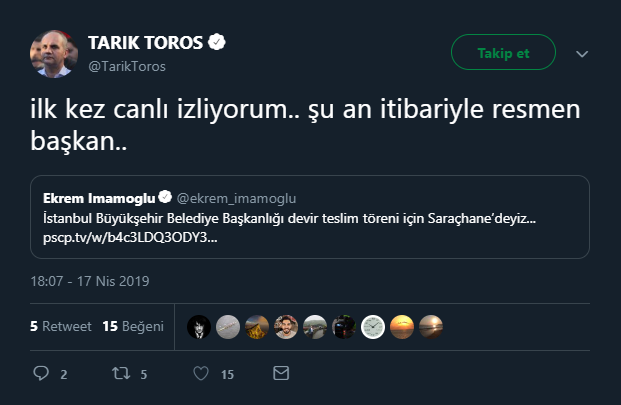Click Ekrem Imamoglu verified badge
The height and width of the screenshot is (405, 621).
pos(164,197)
